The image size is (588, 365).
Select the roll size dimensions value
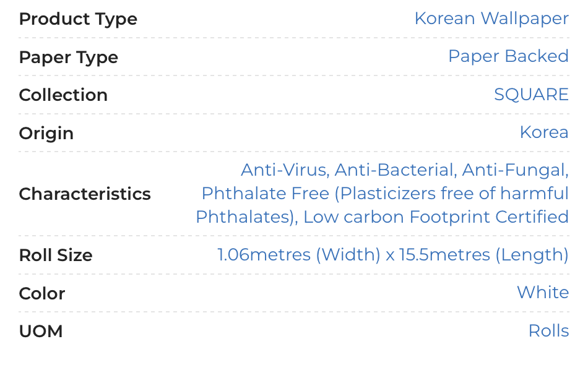(x=393, y=255)
